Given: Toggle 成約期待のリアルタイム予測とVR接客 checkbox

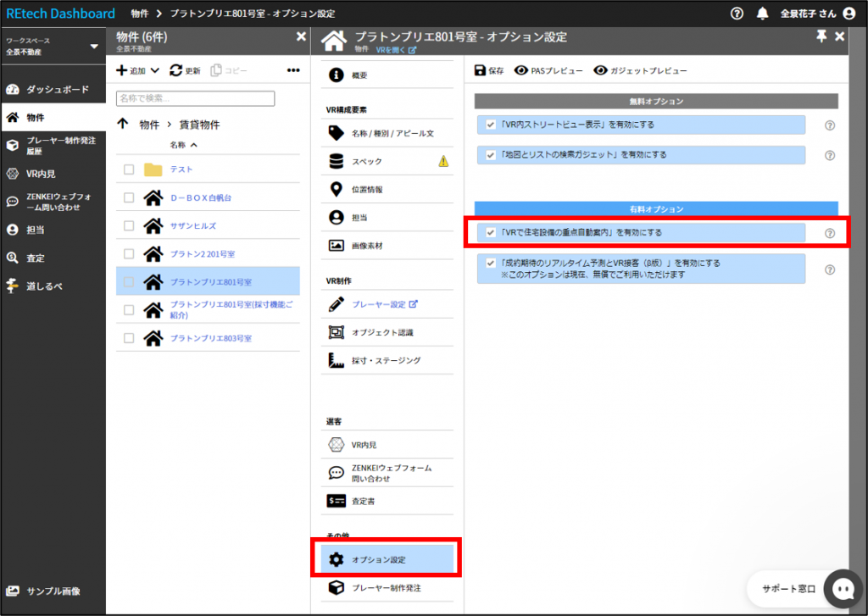Looking at the screenshot, I should pos(491,264).
